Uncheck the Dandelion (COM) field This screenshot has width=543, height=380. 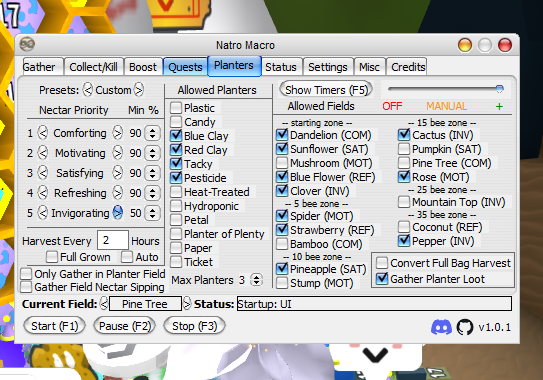coord(282,135)
